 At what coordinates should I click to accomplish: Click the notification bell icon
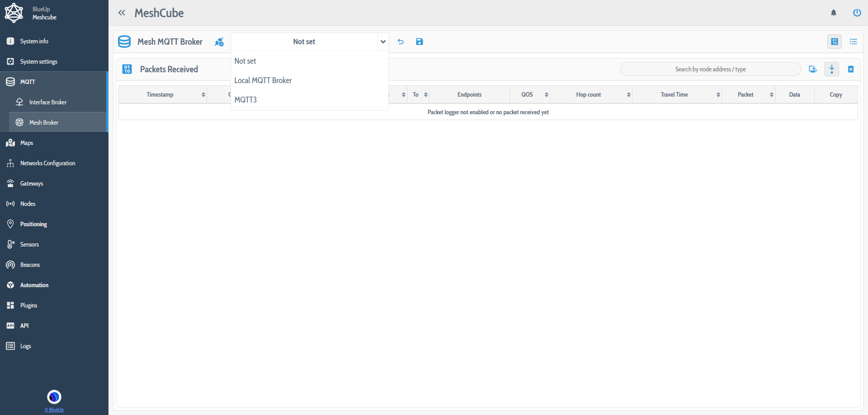(834, 13)
